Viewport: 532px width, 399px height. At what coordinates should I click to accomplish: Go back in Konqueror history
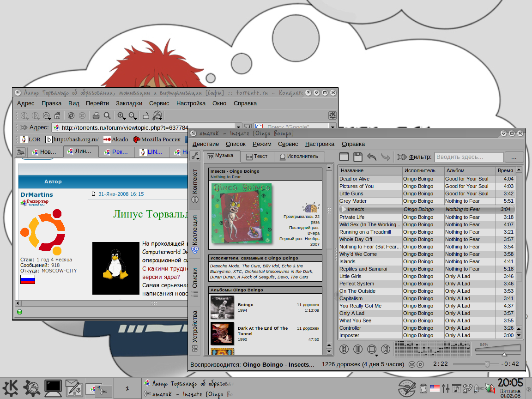coord(24,116)
